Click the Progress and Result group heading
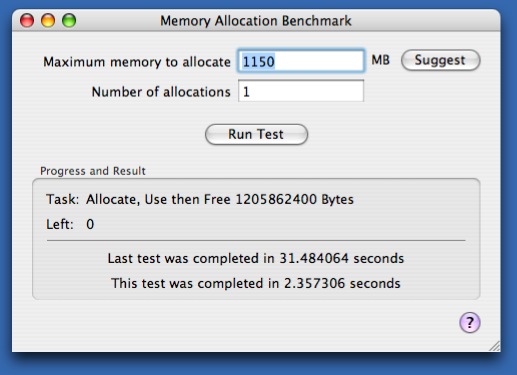The height and width of the screenshot is (375, 517). point(93,171)
